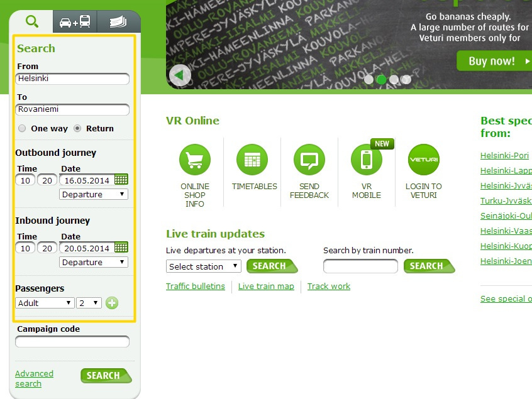The image size is (532, 399).
Task: Click the LOGIN TO VETURI label
Action: 424,191
